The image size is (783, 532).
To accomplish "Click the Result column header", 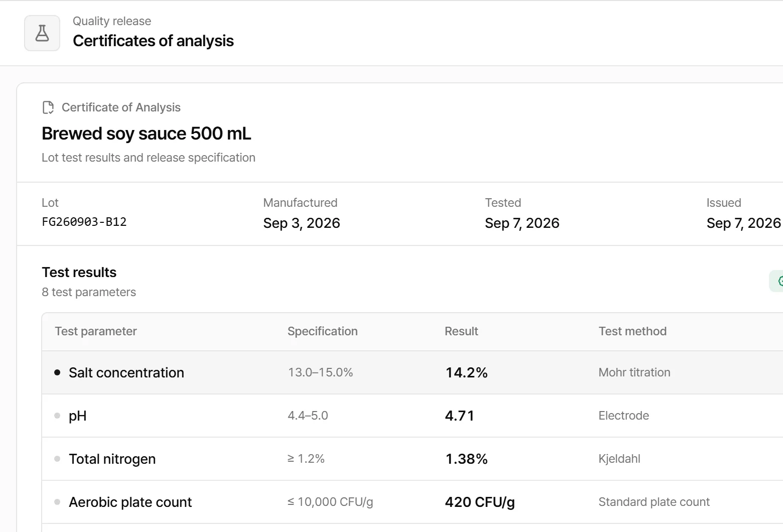I will tap(461, 331).
